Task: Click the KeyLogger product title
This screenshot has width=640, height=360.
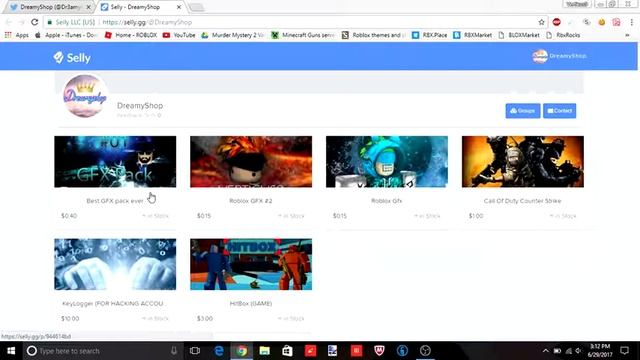Action: 113,303
